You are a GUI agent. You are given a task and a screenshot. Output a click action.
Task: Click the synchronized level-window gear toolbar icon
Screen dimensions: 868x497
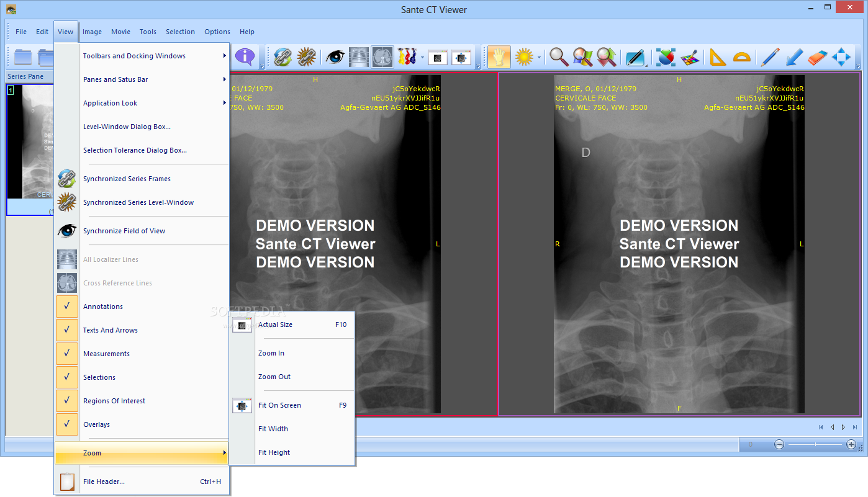pyautogui.click(x=306, y=57)
